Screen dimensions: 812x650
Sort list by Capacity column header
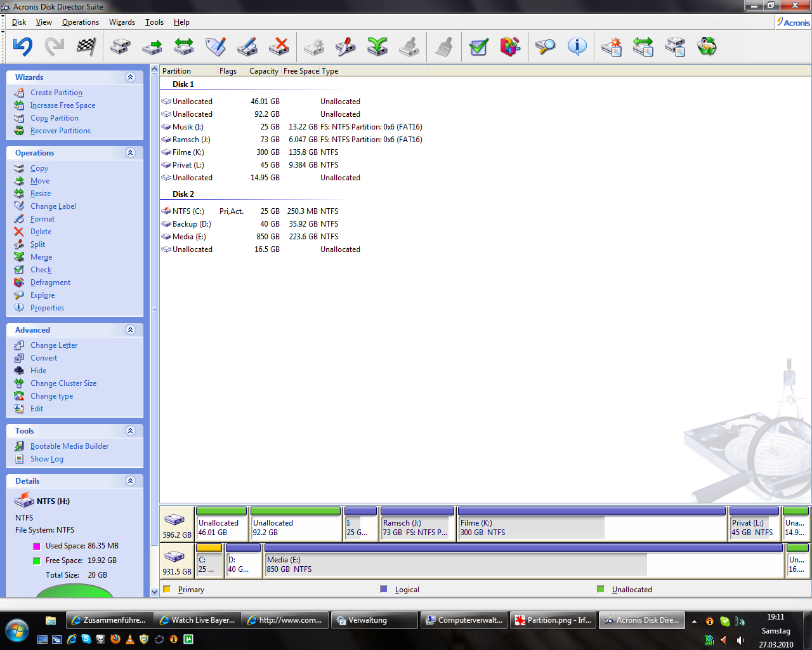(x=264, y=71)
